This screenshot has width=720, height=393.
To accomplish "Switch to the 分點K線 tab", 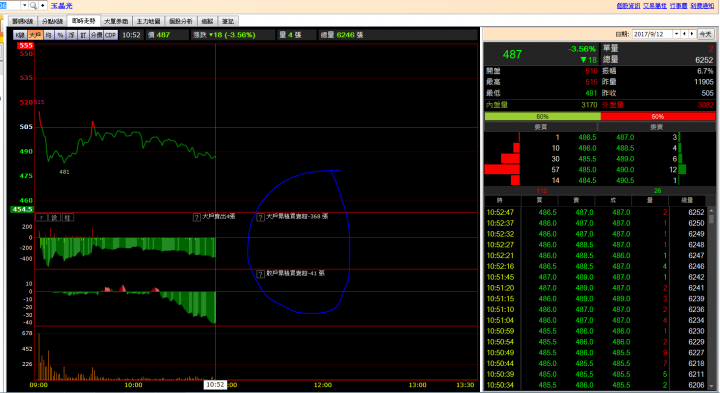I will (52, 21).
